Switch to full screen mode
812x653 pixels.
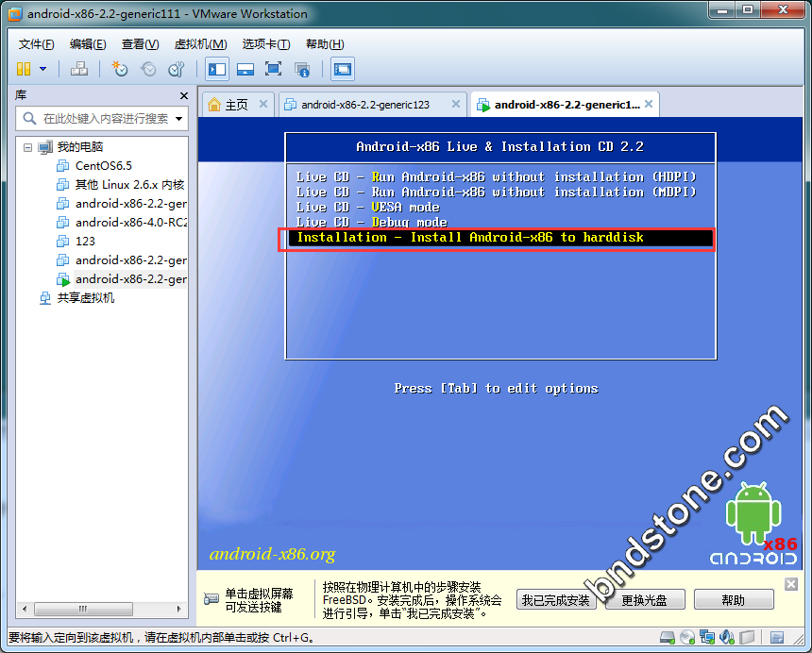coord(273,69)
